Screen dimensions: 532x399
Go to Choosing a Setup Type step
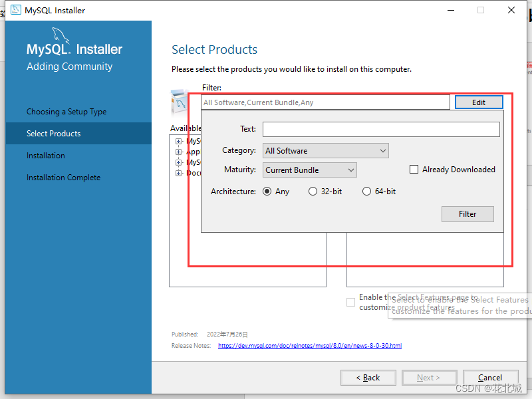pyautogui.click(x=66, y=112)
